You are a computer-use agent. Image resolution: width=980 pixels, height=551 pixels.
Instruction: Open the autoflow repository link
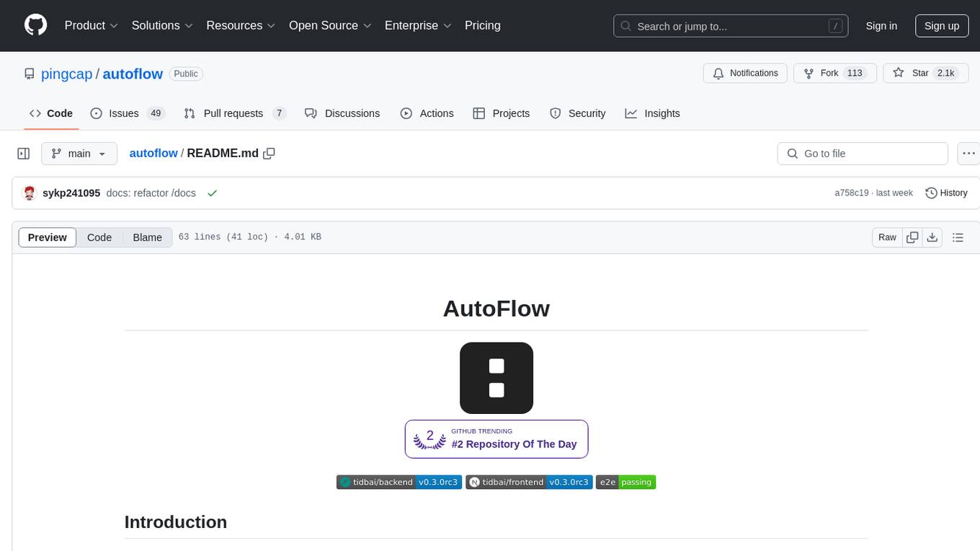pos(133,74)
